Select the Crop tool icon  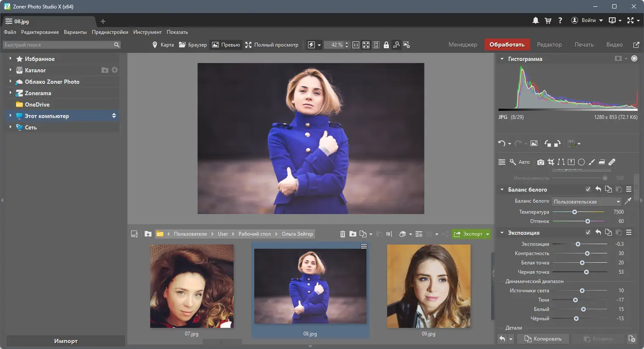pos(550,162)
